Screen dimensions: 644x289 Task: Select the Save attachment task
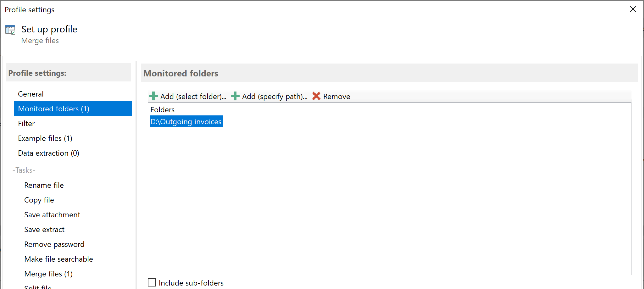[52, 214]
